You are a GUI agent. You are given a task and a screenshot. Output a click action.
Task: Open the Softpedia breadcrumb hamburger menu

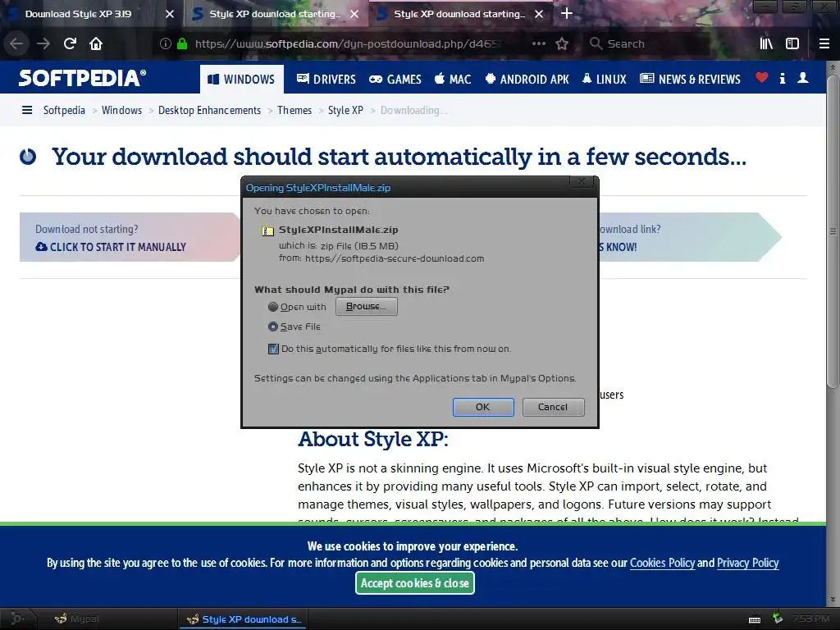[27, 111]
